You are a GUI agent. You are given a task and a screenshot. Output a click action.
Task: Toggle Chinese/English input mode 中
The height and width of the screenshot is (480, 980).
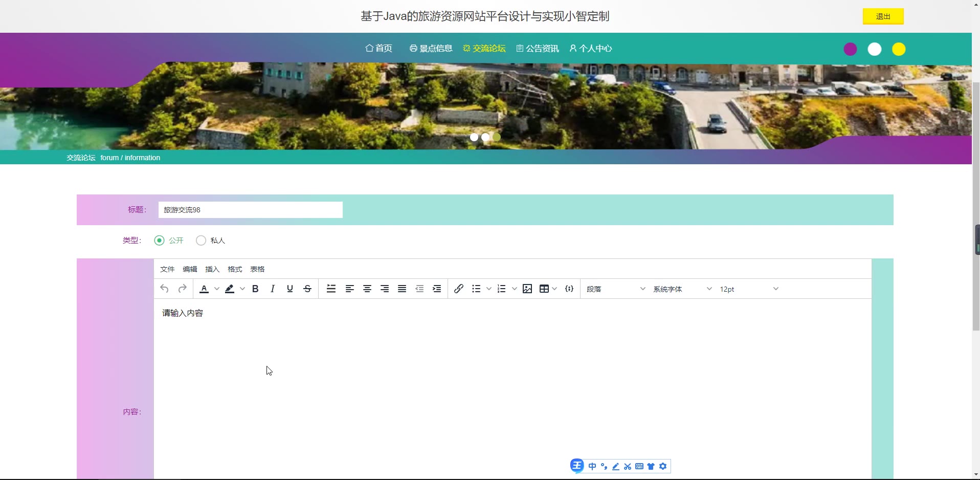pyautogui.click(x=592, y=466)
